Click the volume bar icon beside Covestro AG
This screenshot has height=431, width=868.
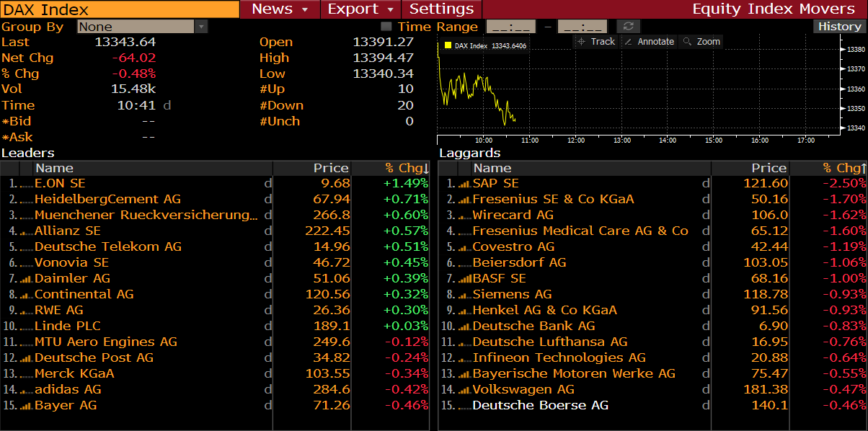tap(464, 247)
